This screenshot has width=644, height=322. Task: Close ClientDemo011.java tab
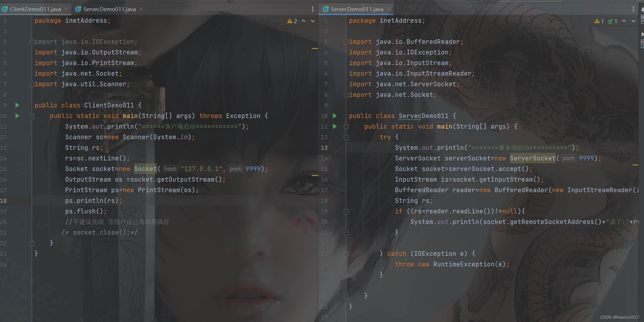point(66,9)
